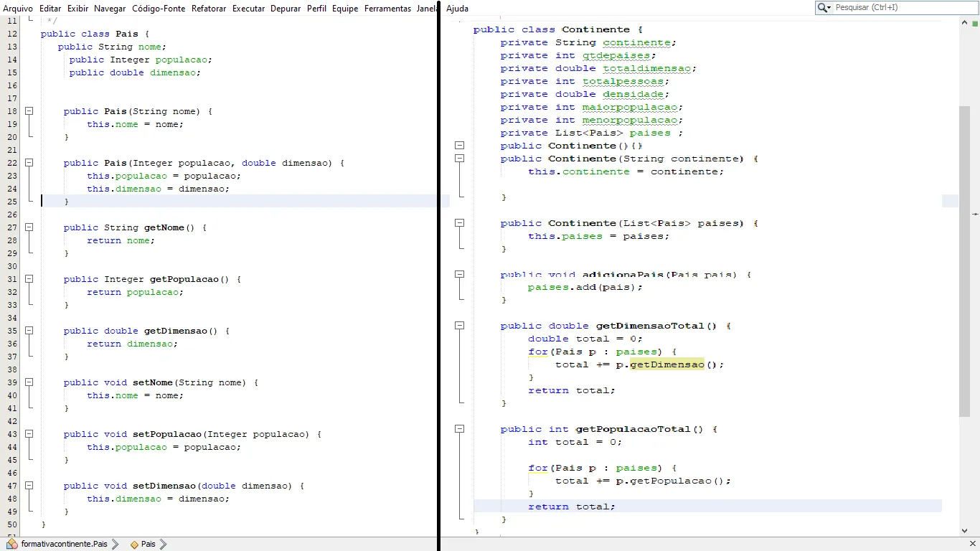Collapse the setPopulacao method fold
The width and height of the screenshot is (980, 551).
[29, 434]
